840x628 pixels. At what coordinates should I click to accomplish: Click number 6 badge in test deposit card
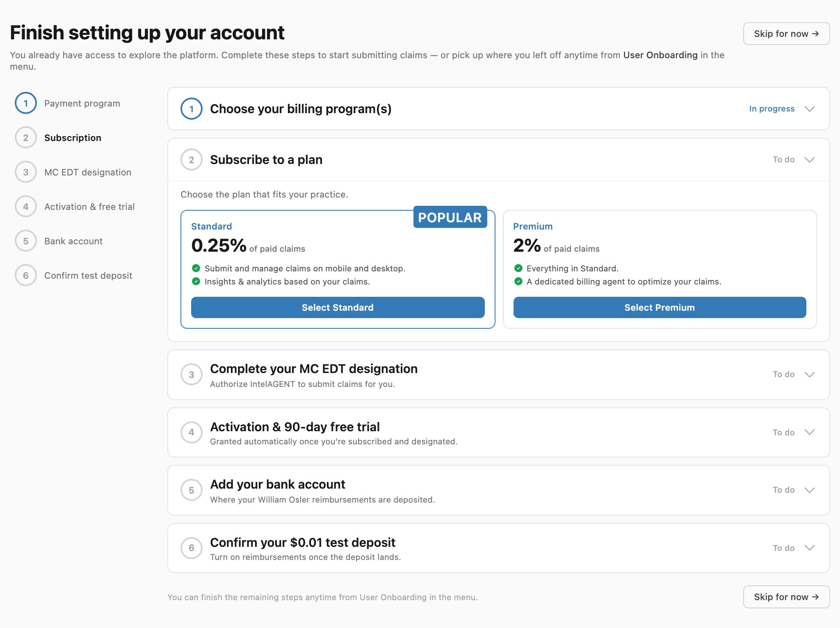[192, 548]
